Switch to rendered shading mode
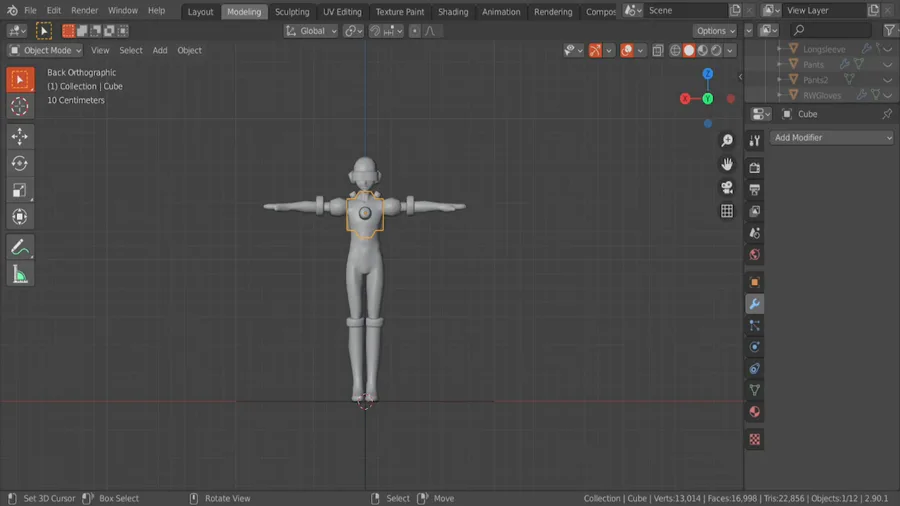 [716, 50]
